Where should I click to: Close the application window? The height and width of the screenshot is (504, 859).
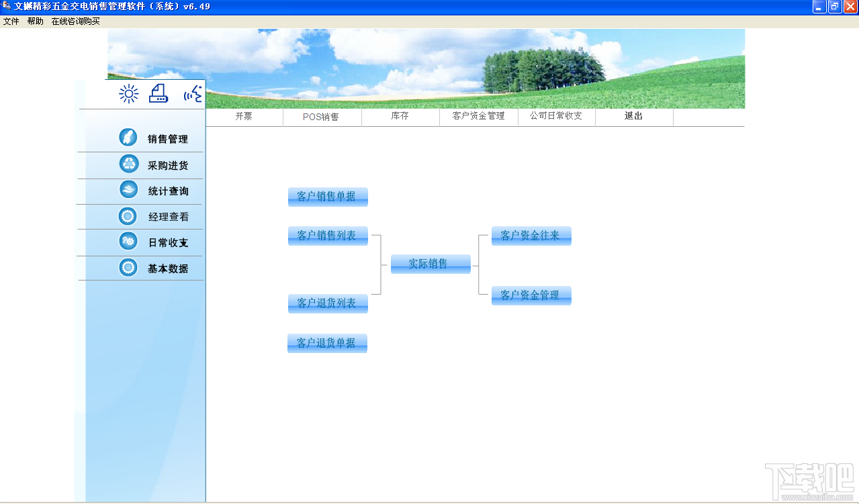coord(850,7)
